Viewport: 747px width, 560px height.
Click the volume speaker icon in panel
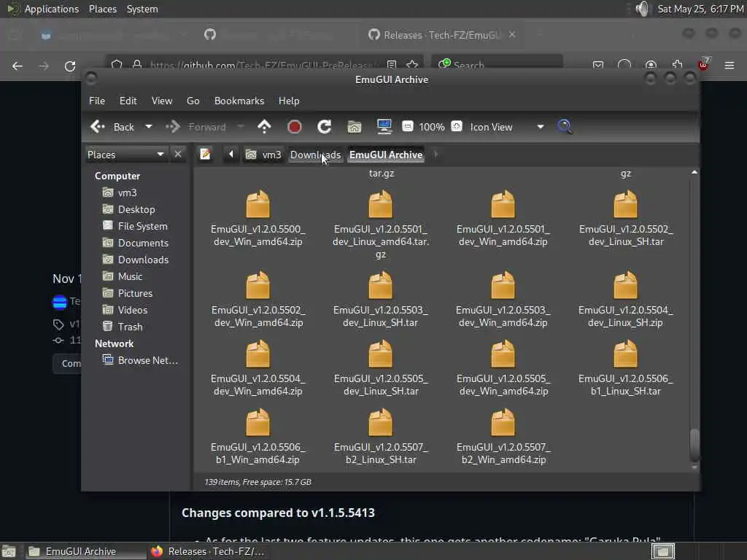pos(643,9)
